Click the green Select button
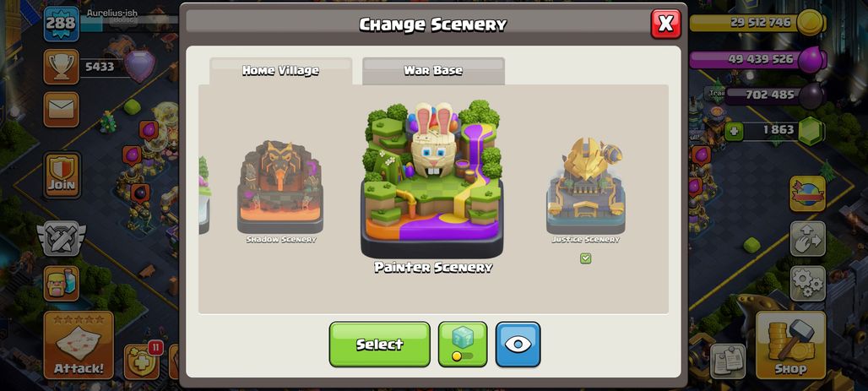 pyautogui.click(x=380, y=344)
